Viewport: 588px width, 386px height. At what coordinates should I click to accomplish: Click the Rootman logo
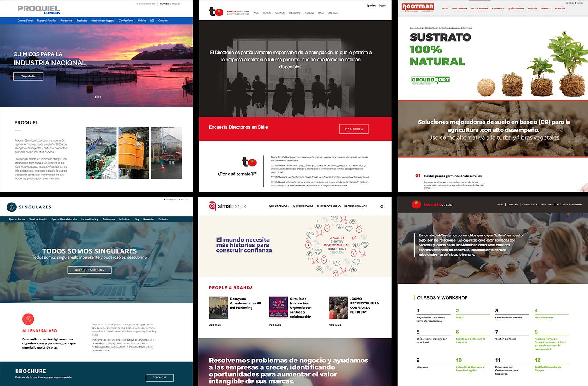[418, 7]
